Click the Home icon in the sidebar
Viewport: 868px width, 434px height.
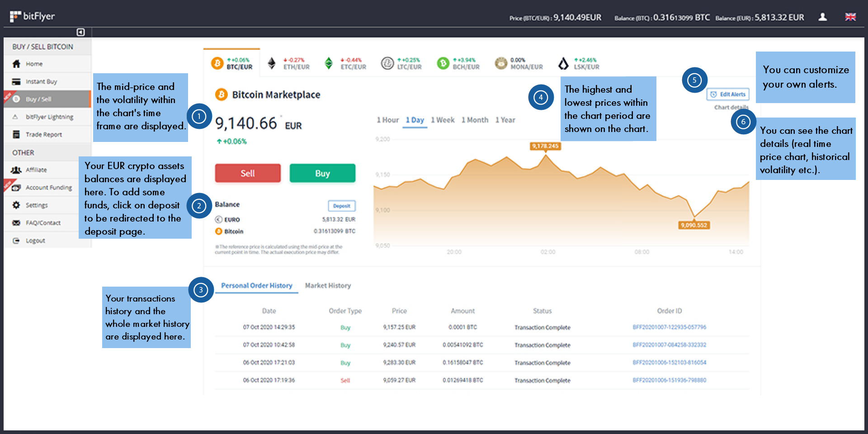(x=16, y=64)
